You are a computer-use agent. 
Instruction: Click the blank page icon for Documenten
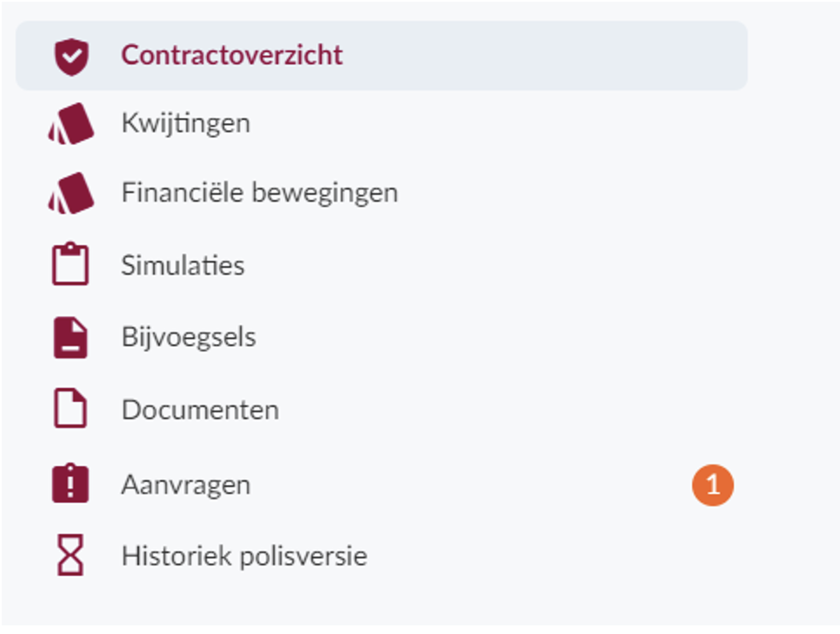(x=70, y=408)
